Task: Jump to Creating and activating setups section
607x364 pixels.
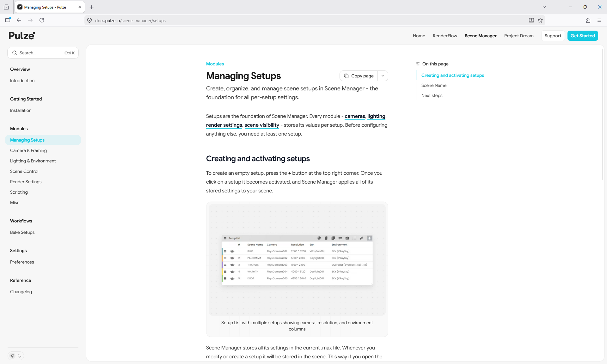Action: [453, 75]
